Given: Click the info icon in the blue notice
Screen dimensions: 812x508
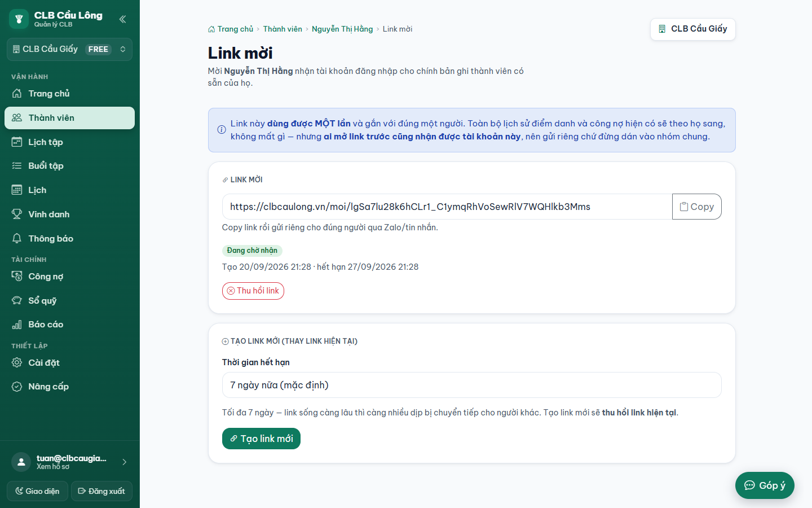Looking at the screenshot, I should pyautogui.click(x=222, y=130).
